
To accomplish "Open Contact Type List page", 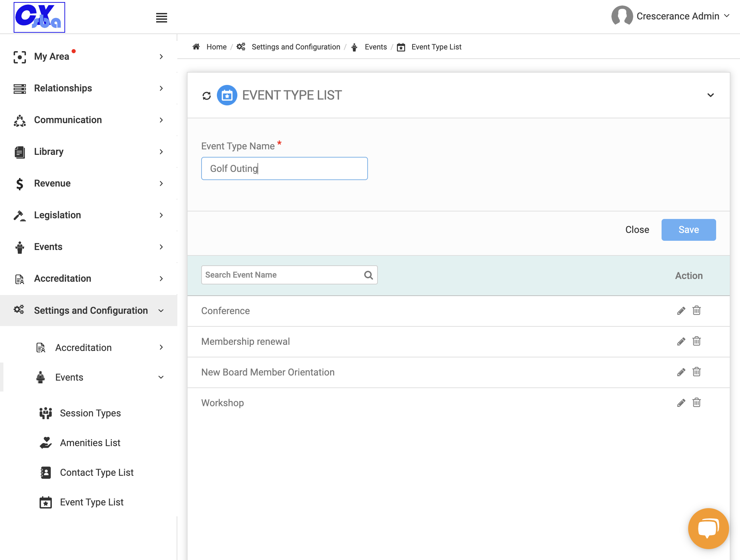I will coord(97,472).
